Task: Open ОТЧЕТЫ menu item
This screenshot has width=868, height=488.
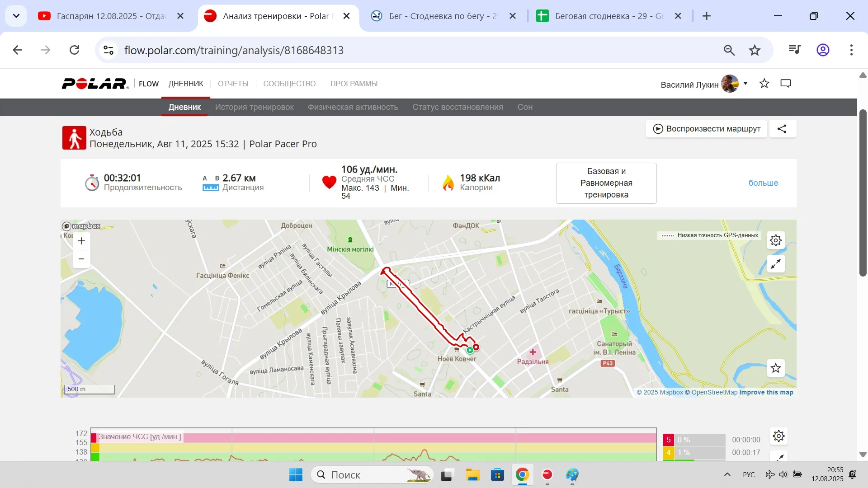Action: coord(233,84)
